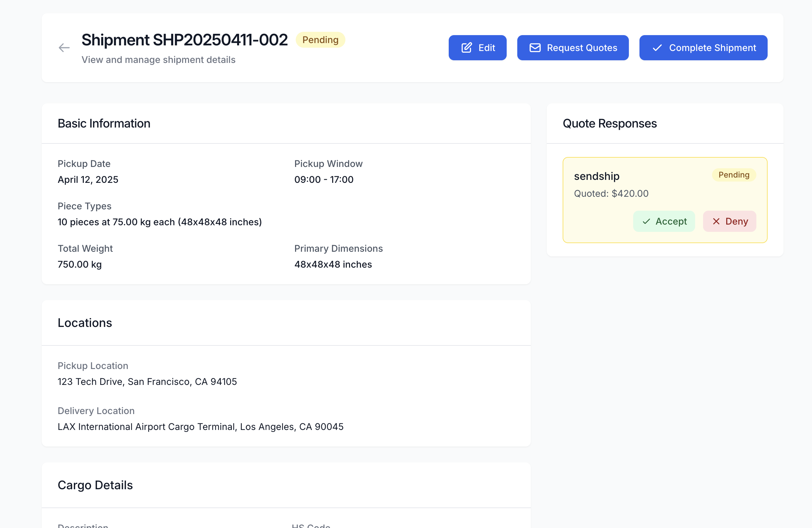
Task: Click the Quoted $420.00 amount
Action: pos(611,193)
